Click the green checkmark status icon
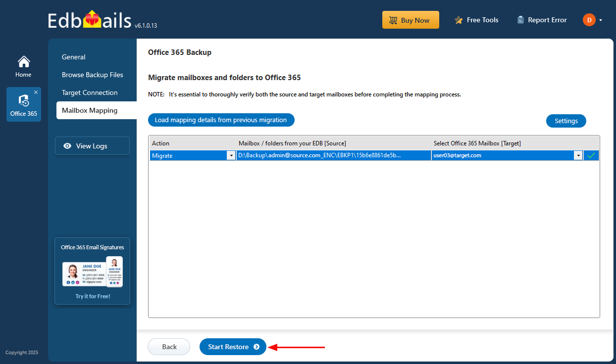Viewport: 616px width, 364px height. tap(591, 155)
